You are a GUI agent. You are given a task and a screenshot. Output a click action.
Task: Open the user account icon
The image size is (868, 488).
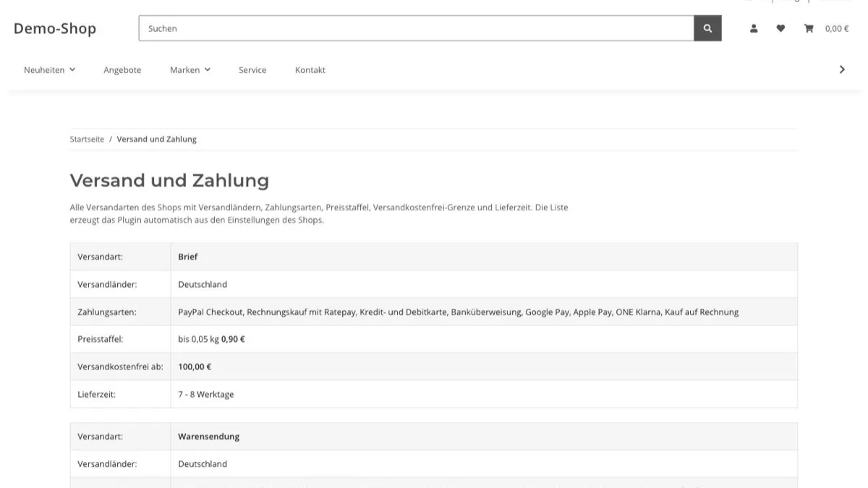754,28
